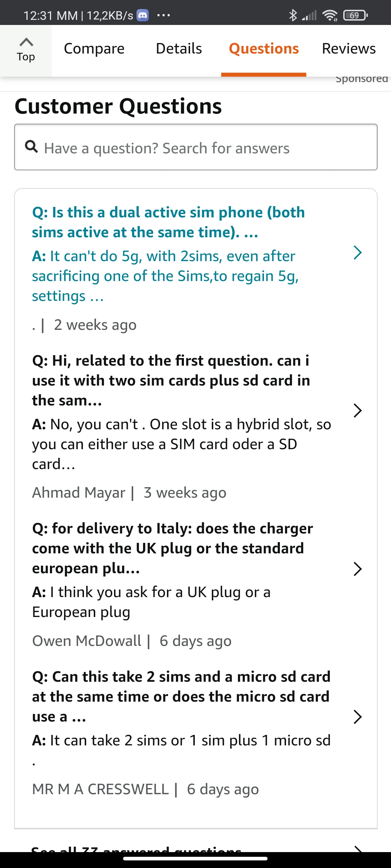Open the dual active sim phone question link
The width and height of the screenshot is (391, 868).
[168, 222]
